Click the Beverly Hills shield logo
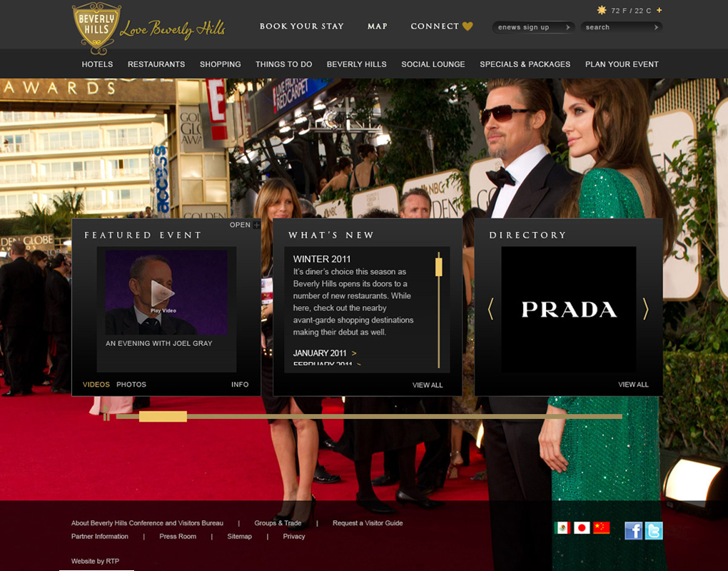This screenshot has height=571, width=728. point(96,29)
